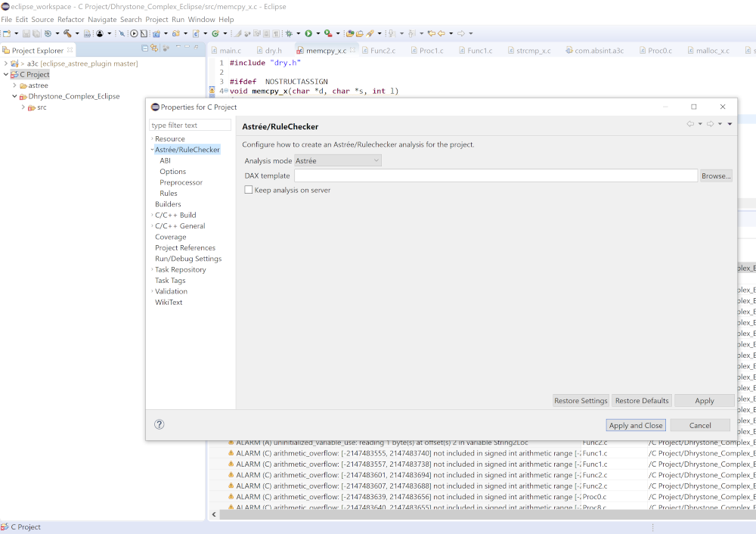Enable Keep analysis on server checkbox
This screenshot has height=534, width=756.
[248, 190]
